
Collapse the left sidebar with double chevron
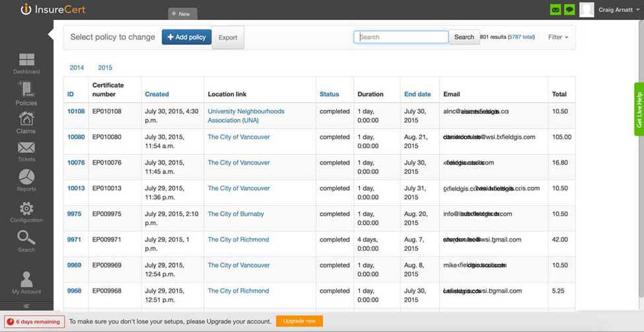26,306
